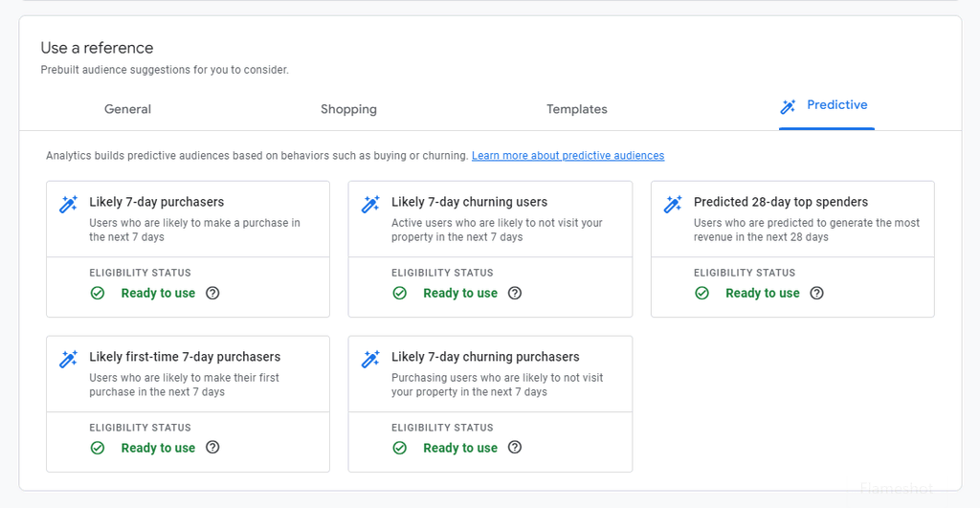Switch to the General tab

coord(127,109)
